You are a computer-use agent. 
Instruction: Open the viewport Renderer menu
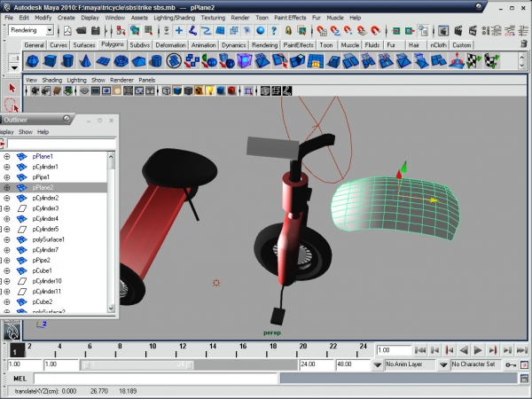pos(121,80)
